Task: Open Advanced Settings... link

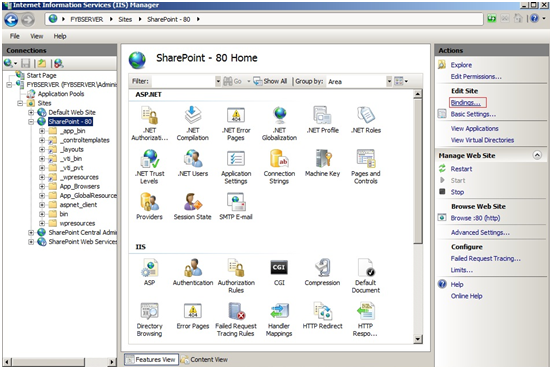Action: pyautogui.click(x=480, y=233)
